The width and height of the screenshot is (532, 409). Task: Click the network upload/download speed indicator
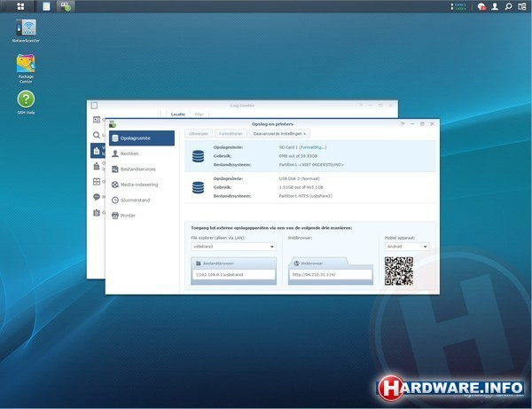[458, 6]
